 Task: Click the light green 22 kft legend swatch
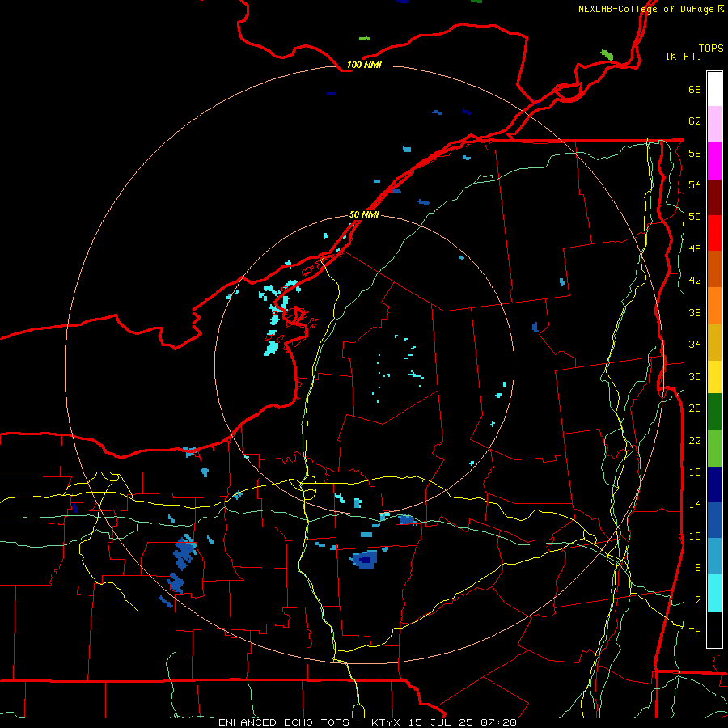pyautogui.click(x=714, y=448)
